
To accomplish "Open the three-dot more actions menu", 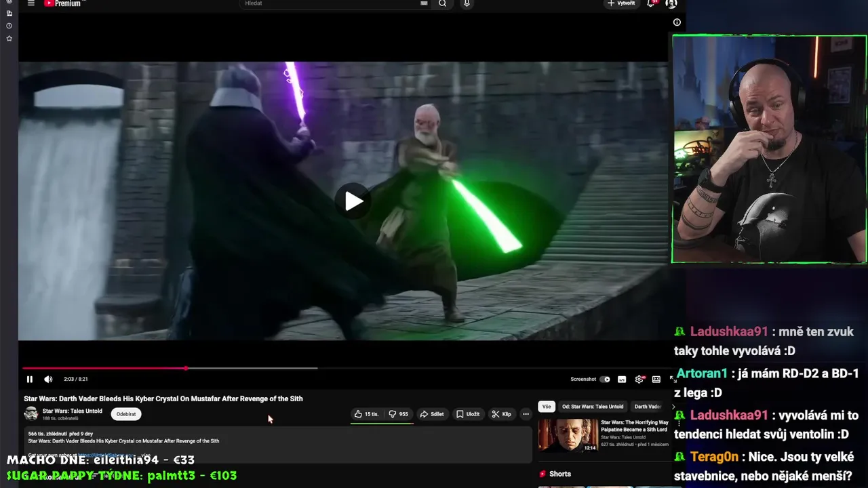I will pos(526,414).
